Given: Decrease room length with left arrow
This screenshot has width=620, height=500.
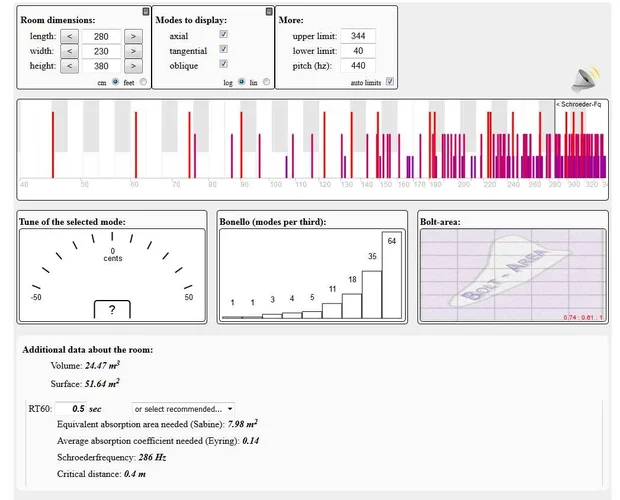Looking at the screenshot, I should click(69, 36).
